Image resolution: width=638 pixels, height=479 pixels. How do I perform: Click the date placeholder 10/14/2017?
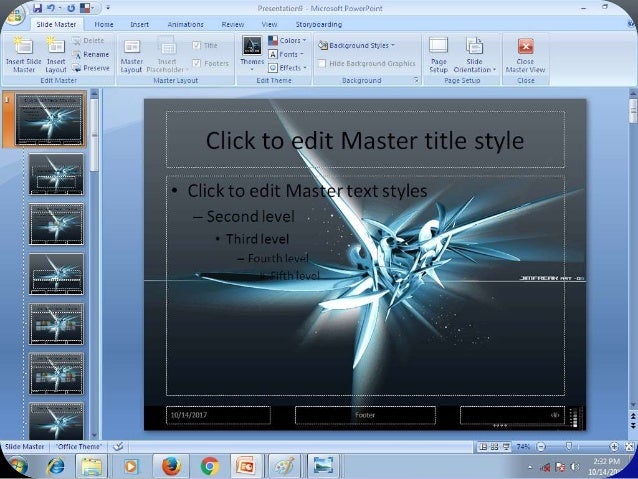pos(218,415)
